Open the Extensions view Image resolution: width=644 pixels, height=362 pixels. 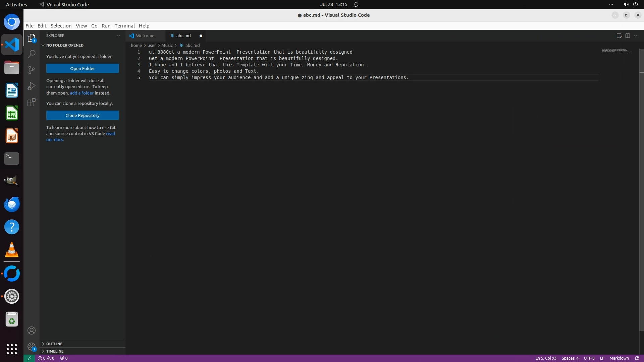32,102
